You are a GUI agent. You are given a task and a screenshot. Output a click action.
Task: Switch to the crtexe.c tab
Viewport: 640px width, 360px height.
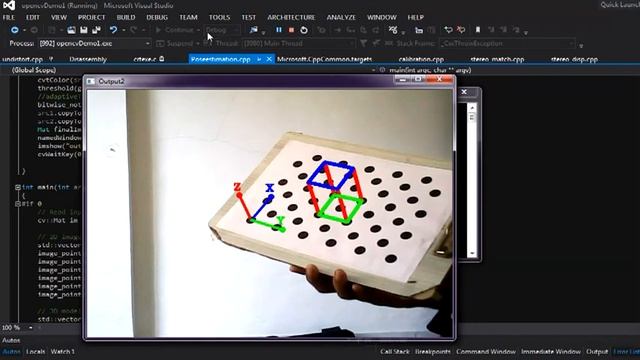click(x=145, y=59)
